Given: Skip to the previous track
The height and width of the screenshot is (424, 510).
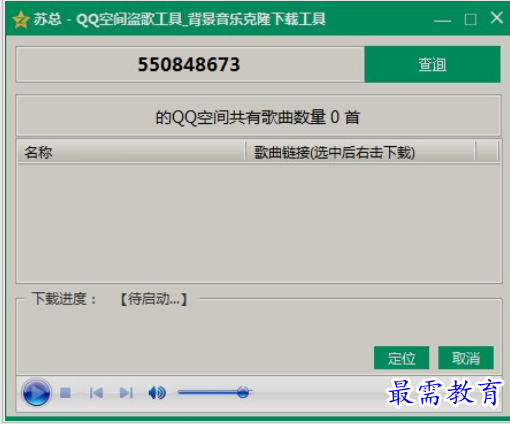Looking at the screenshot, I should coord(96,393).
